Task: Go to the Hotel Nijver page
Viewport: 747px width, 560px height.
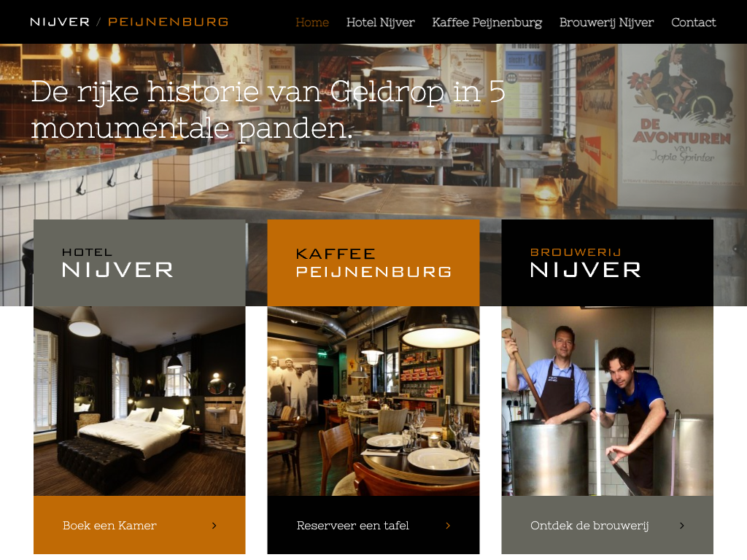Action: click(x=380, y=23)
